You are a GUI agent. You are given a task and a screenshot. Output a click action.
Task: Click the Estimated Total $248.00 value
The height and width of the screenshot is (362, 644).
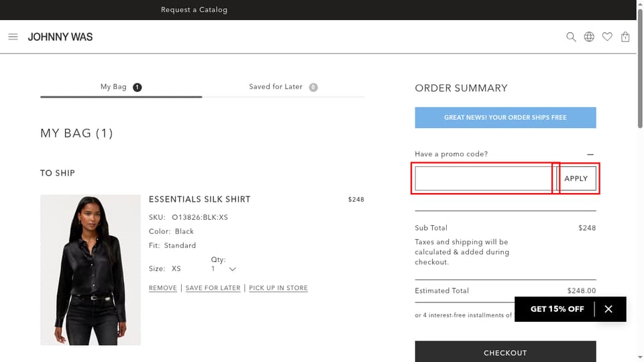pos(582,290)
